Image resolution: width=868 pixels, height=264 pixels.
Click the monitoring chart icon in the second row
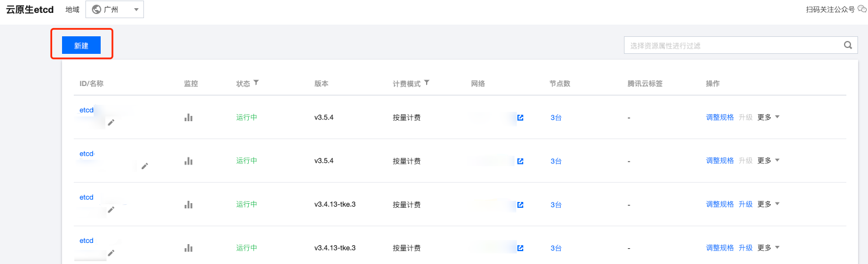[188, 160]
